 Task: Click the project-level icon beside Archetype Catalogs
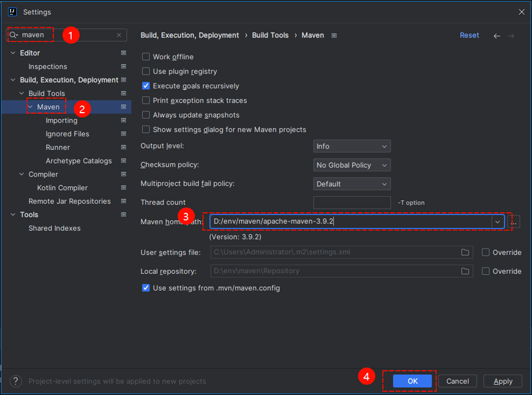point(123,161)
